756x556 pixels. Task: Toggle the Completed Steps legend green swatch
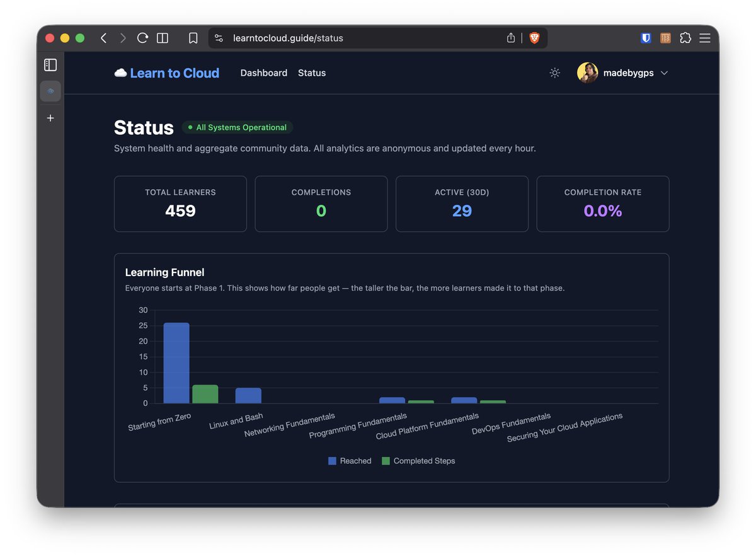coord(386,461)
